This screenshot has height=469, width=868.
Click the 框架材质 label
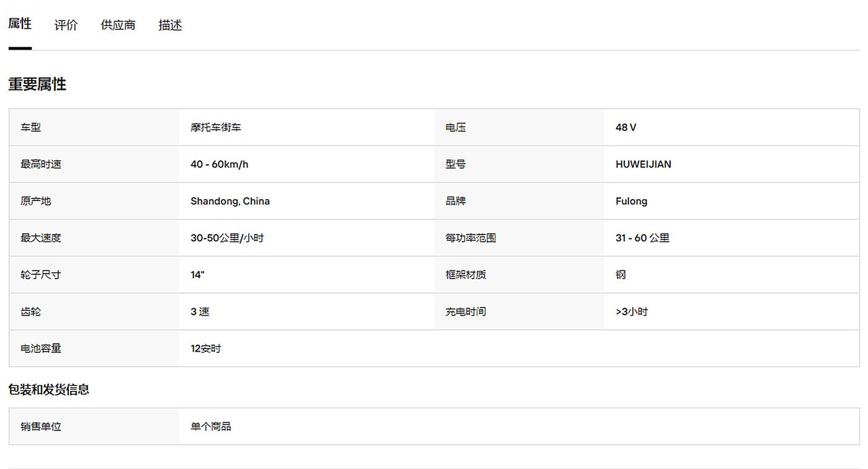465,275
